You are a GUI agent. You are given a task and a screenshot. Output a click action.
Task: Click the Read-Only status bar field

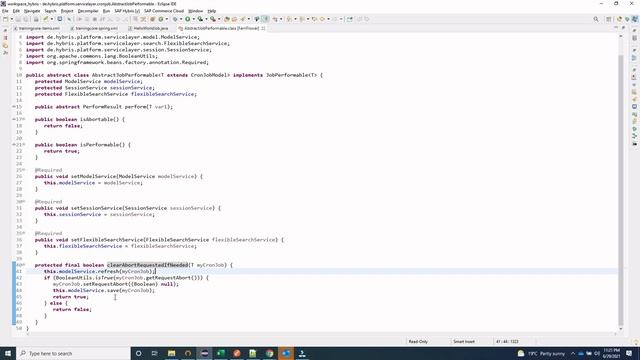pyautogui.click(x=418, y=341)
